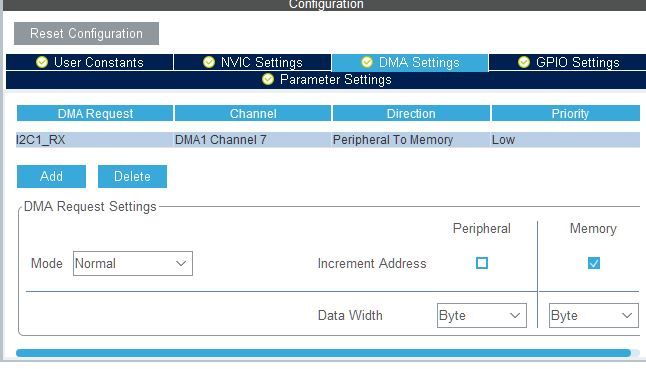This screenshot has width=646, height=369.
Task: Open the User Constants tab
Action: pyautogui.click(x=89, y=62)
